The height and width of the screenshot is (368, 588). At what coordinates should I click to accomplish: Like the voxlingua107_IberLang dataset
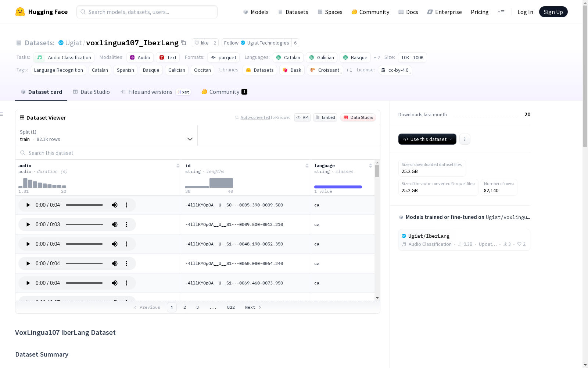(201, 43)
